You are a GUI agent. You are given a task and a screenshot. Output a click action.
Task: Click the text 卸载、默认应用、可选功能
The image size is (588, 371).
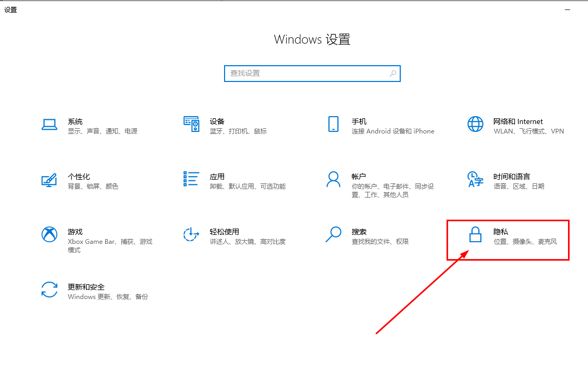pos(248,186)
